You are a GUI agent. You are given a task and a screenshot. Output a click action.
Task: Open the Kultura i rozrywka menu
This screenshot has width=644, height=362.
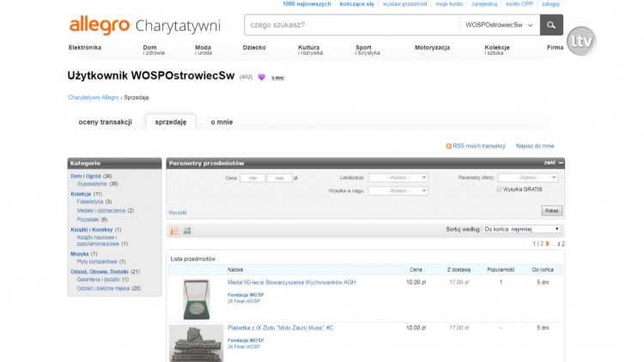pos(311,50)
